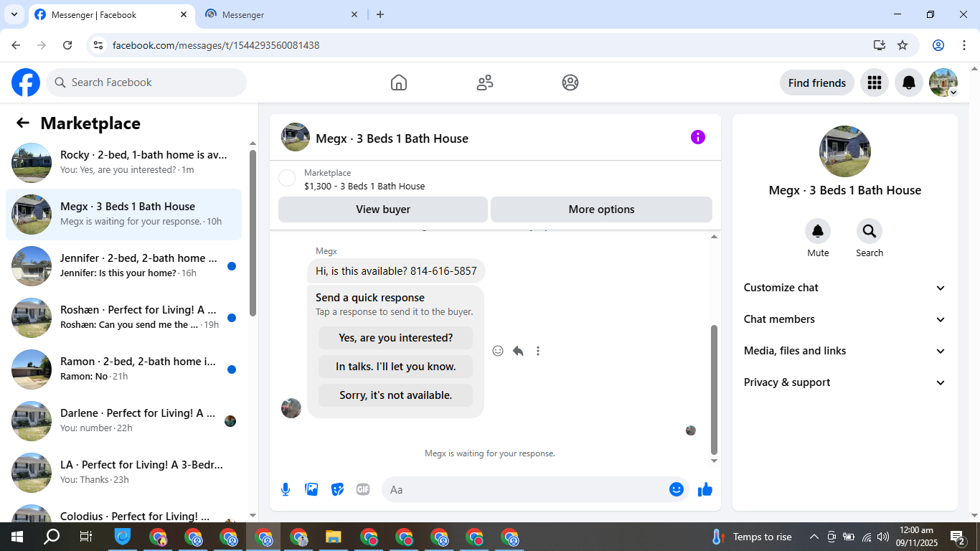Open Rocky 2-bed 1-bath conversation
Screen dimensions: 980x551
[x=123, y=163]
